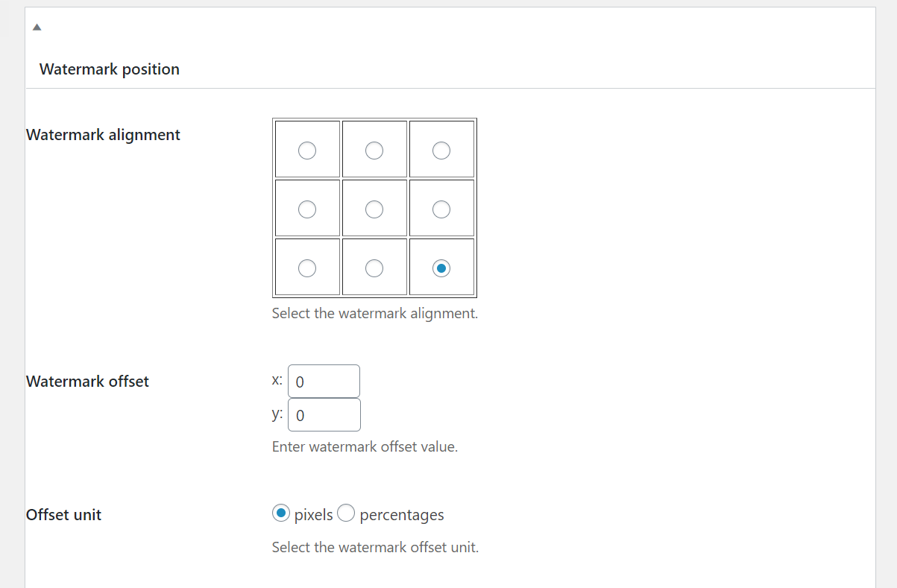Select top-right watermark alignment
897x588 pixels.
click(x=441, y=151)
